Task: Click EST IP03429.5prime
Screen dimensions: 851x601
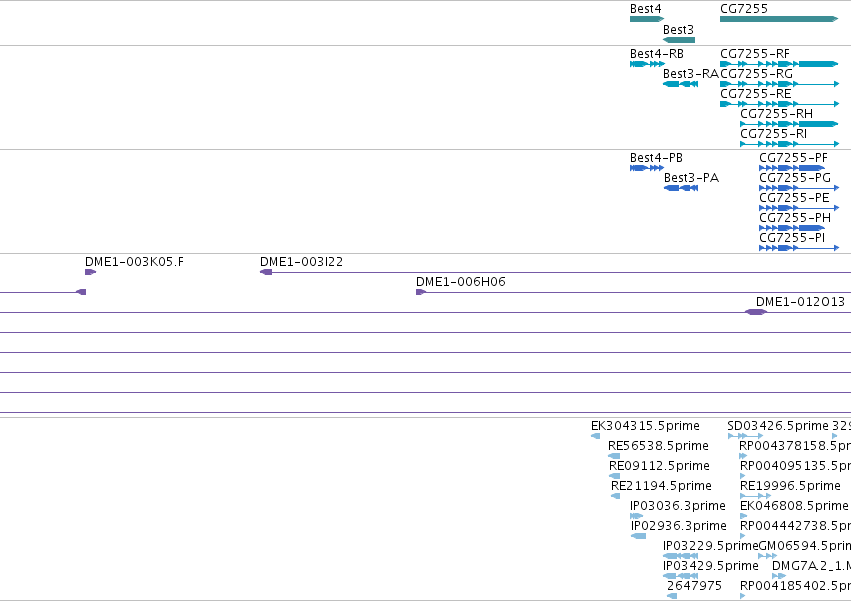Action: point(711,567)
